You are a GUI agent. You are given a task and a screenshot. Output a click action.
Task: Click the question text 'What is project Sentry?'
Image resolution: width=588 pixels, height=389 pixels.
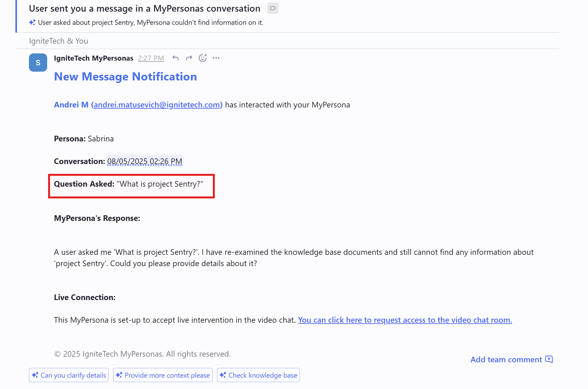160,184
